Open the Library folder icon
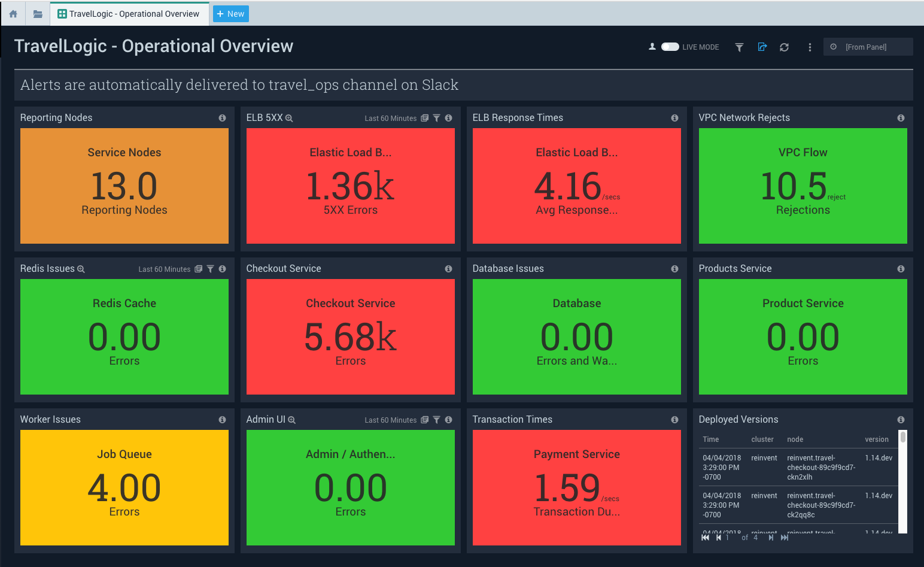 pos(38,14)
